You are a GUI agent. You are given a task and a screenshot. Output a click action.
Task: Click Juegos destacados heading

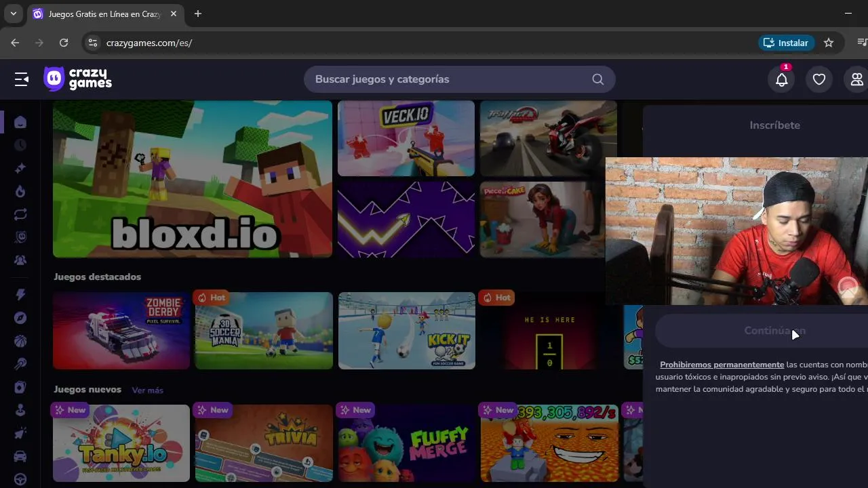point(98,277)
